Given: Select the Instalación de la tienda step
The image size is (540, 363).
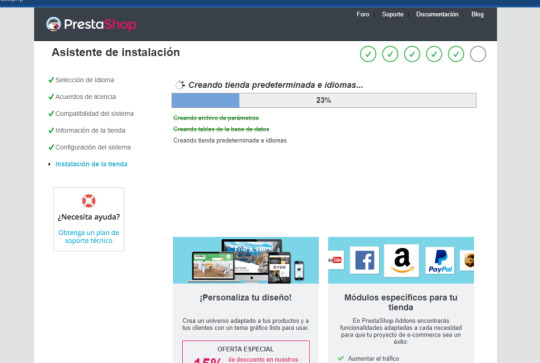Looking at the screenshot, I should (x=91, y=164).
